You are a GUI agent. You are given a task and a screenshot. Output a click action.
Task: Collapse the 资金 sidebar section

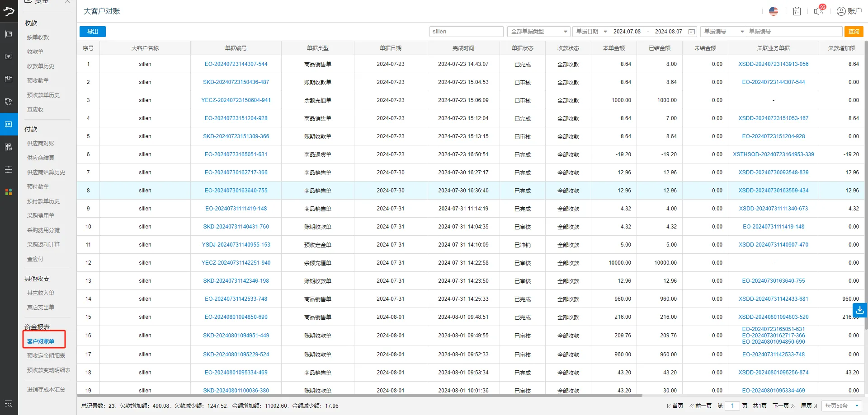pyautogui.click(x=67, y=2)
